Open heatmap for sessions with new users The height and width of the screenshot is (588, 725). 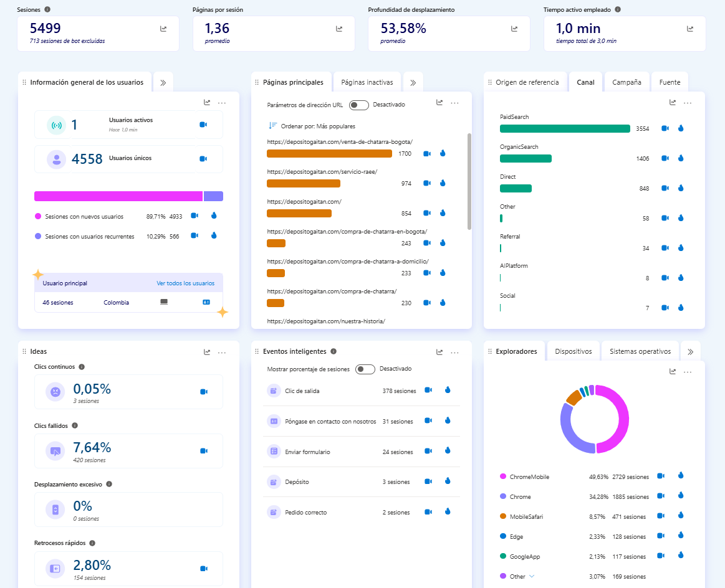[213, 216]
